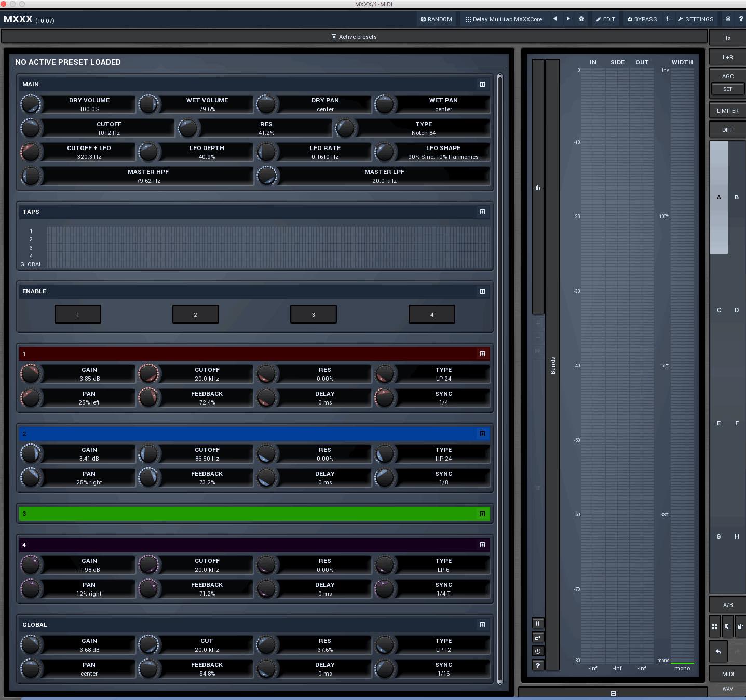Viewport: 746px width, 700px height.
Task: Select preset slot H
Action: click(x=737, y=536)
